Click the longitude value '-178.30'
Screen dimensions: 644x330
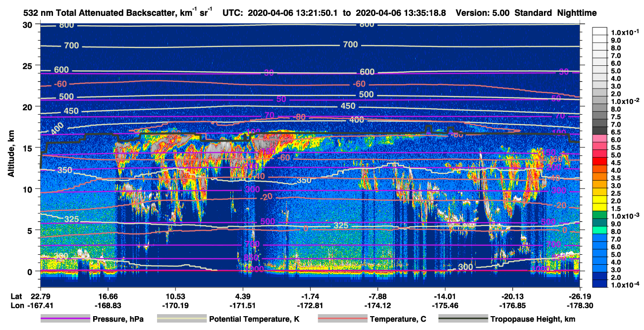coord(581,305)
